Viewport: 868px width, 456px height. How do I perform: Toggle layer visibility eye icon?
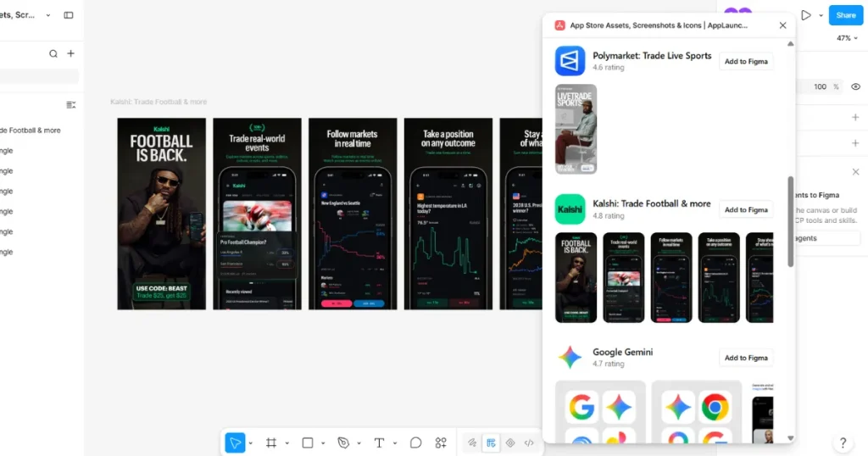point(856,87)
